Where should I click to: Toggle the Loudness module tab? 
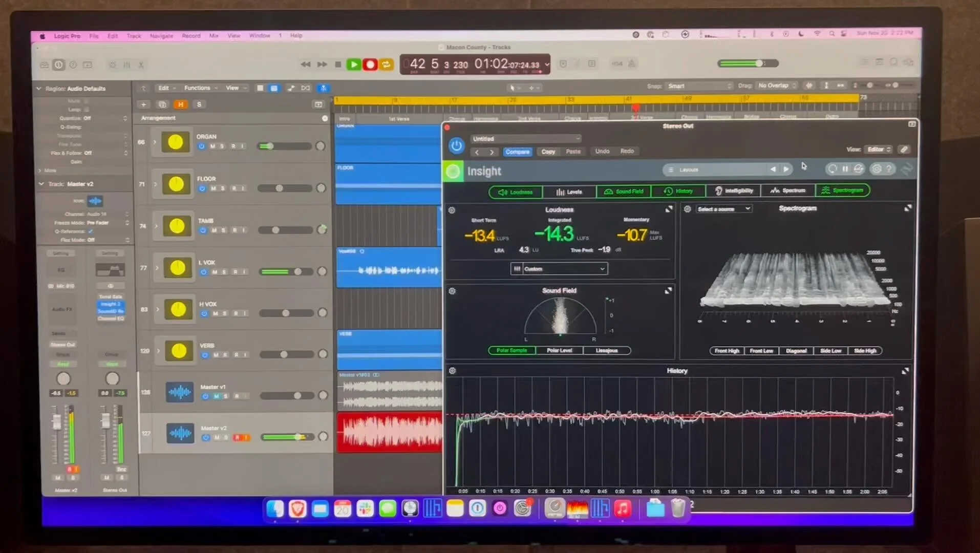[516, 192]
